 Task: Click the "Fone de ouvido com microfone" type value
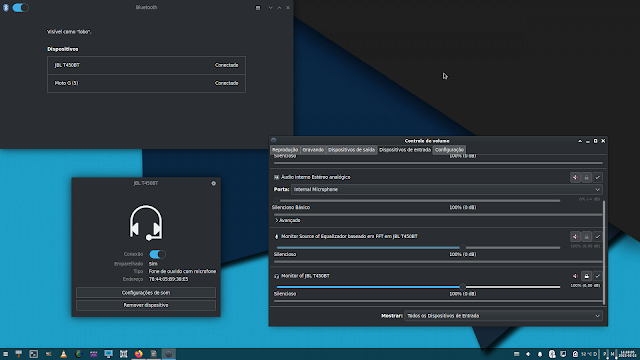point(182,271)
